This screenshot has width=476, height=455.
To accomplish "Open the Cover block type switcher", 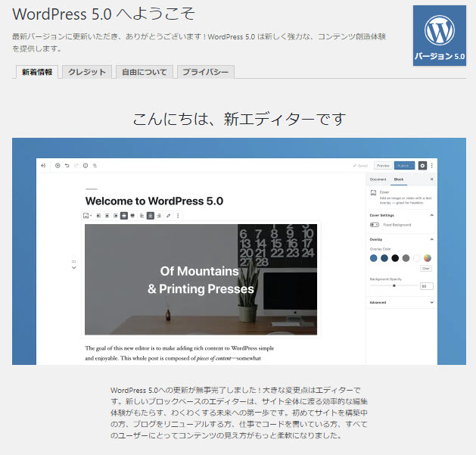I will pyautogui.click(x=87, y=216).
